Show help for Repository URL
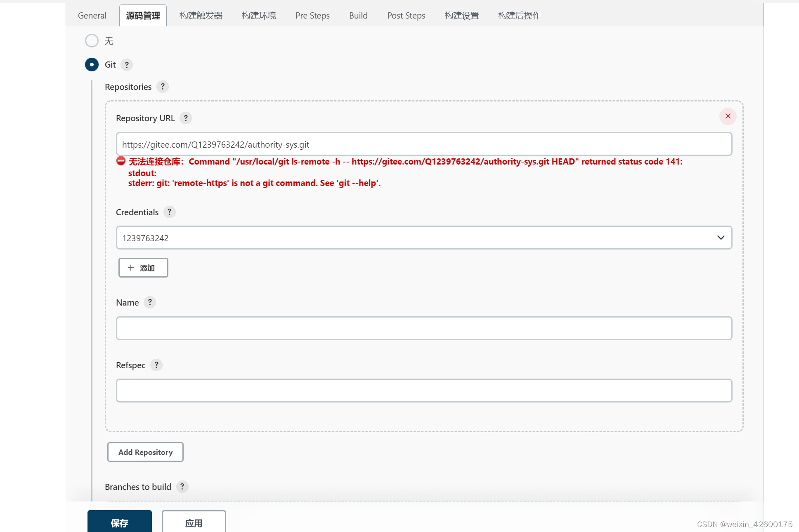This screenshot has height=532, width=799. pyautogui.click(x=186, y=118)
